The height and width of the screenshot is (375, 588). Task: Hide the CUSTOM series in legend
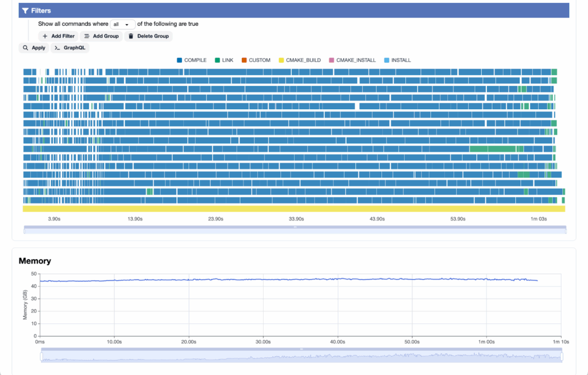click(x=256, y=60)
